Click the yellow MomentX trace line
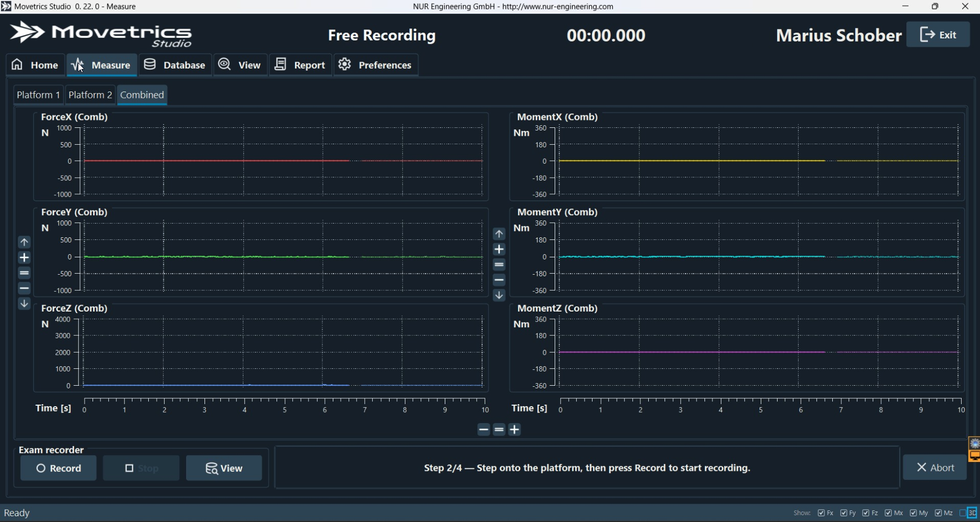Image resolution: width=980 pixels, height=522 pixels. (x=692, y=161)
